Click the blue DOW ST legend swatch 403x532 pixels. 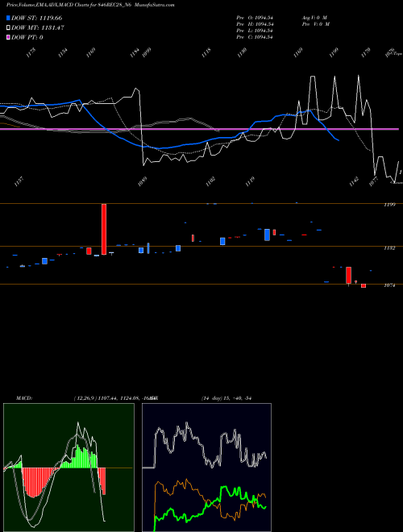pos(9,18)
